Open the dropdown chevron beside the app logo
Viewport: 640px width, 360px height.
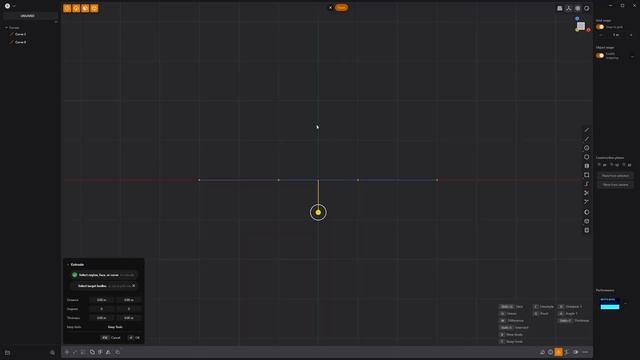[x=14, y=6]
